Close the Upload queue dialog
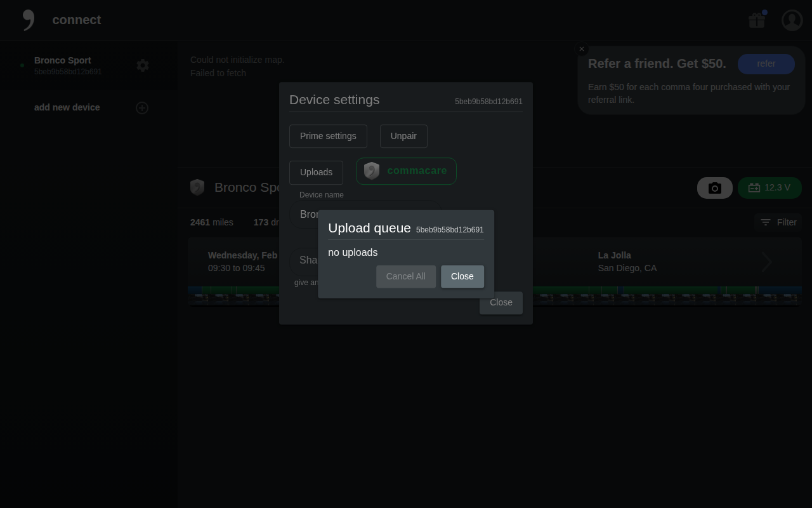 pyautogui.click(x=462, y=276)
